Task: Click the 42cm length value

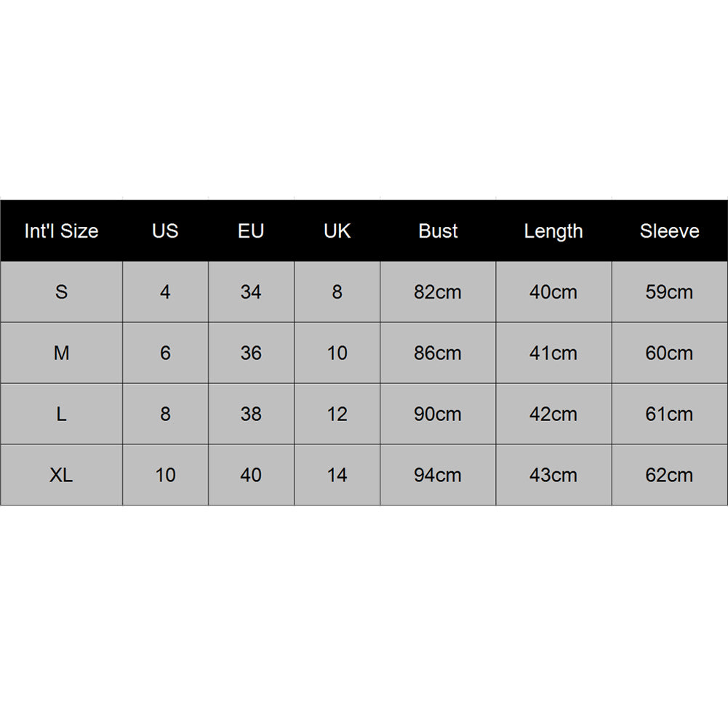Action: tap(553, 415)
